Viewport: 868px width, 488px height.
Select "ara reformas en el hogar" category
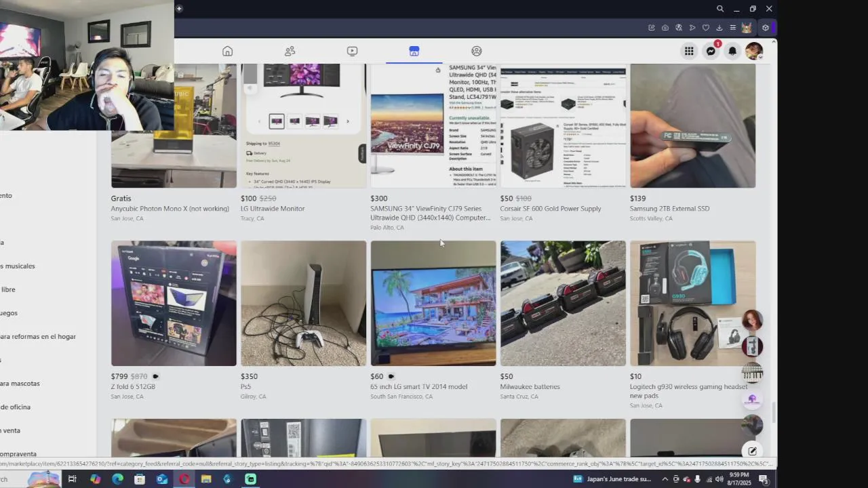click(x=38, y=337)
